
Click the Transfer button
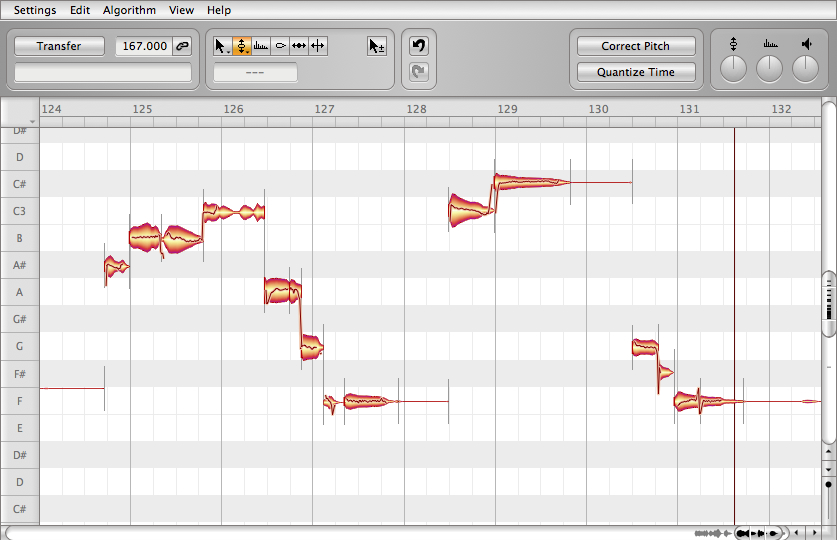tap(59, 46)
